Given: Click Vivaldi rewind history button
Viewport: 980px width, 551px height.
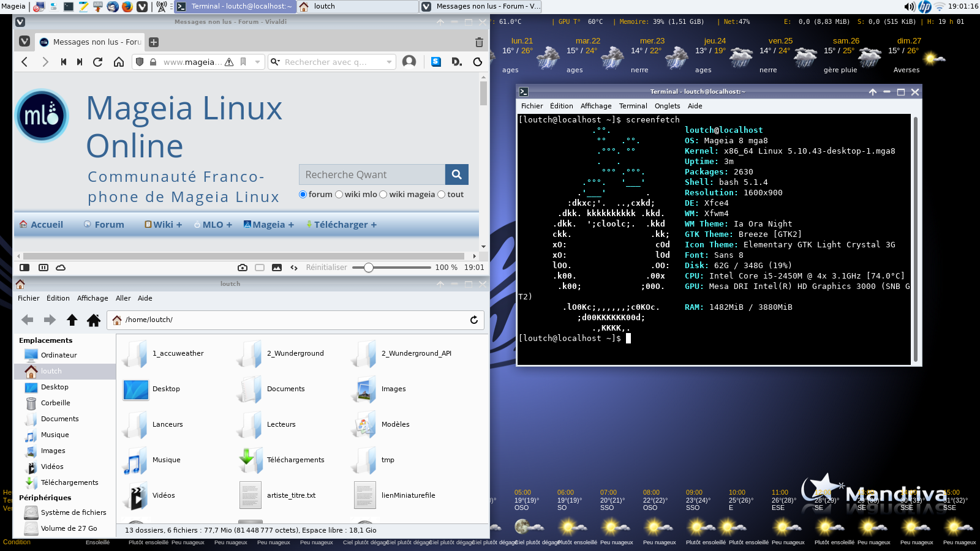Looking at the screenshot, I should point(64,62).
